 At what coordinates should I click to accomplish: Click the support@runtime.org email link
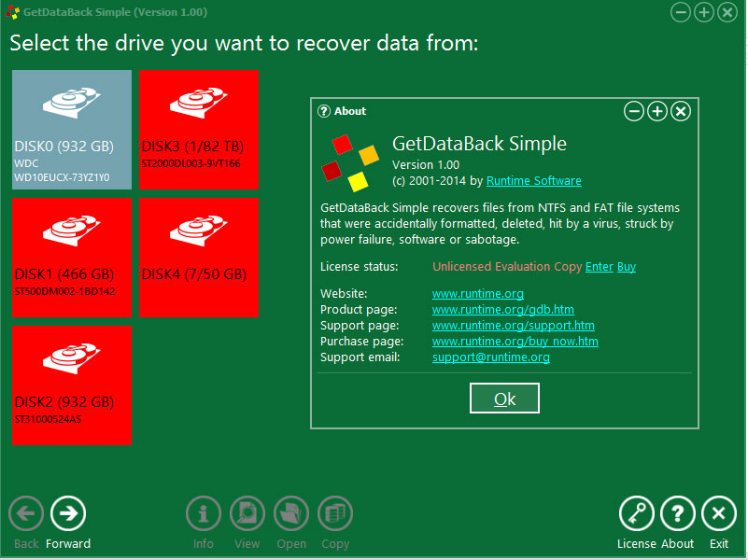click(490, 357)
